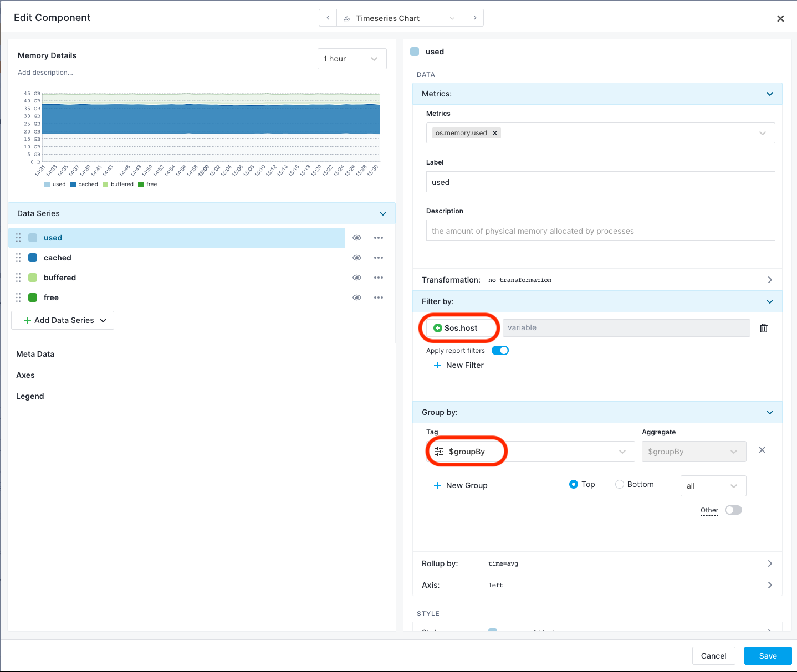Close the Edit Component dialog

(x=780, y=18)
